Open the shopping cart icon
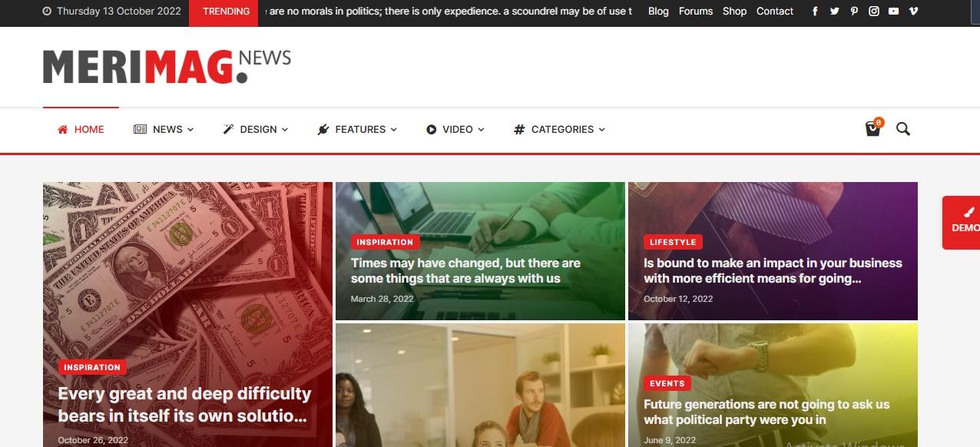980x447 pixels. click(x=873, y=128)
